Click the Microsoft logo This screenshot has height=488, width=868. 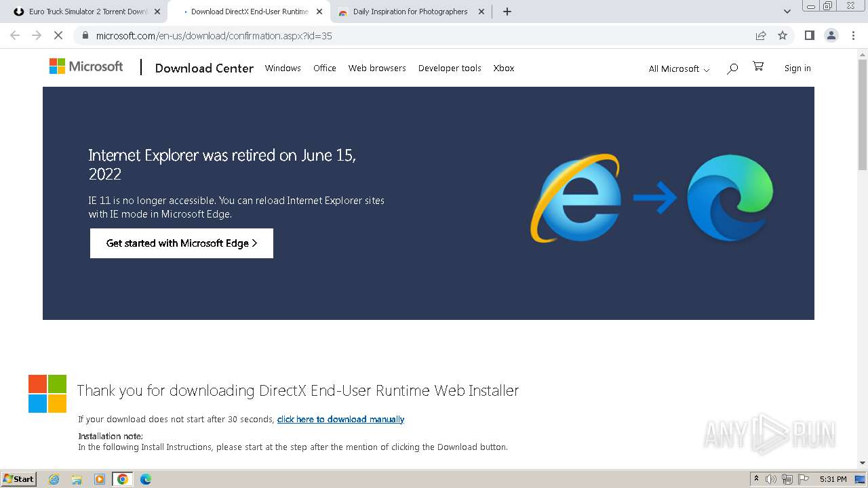tap(86, 66)
